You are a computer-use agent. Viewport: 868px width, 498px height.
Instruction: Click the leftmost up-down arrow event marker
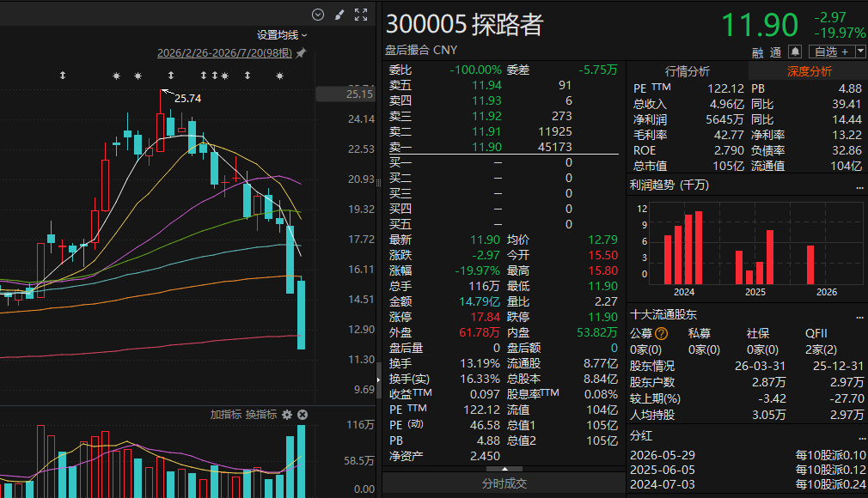pos(63,76)
